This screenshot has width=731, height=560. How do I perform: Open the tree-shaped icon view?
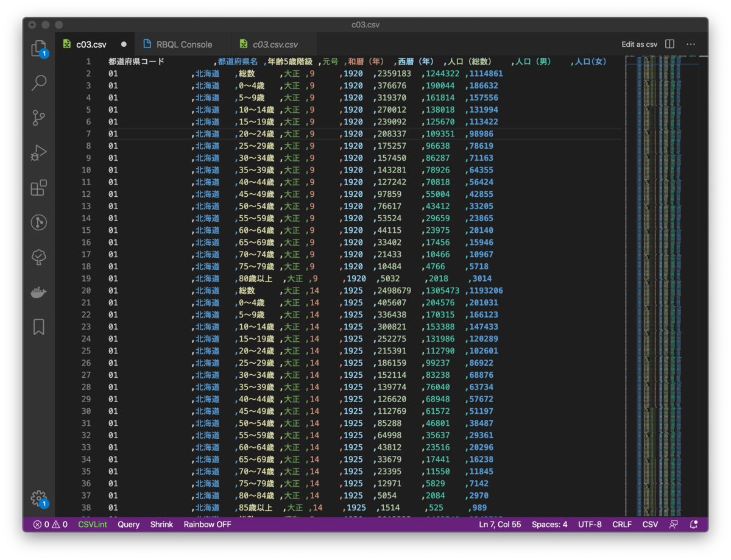click(x=39, y=258)
